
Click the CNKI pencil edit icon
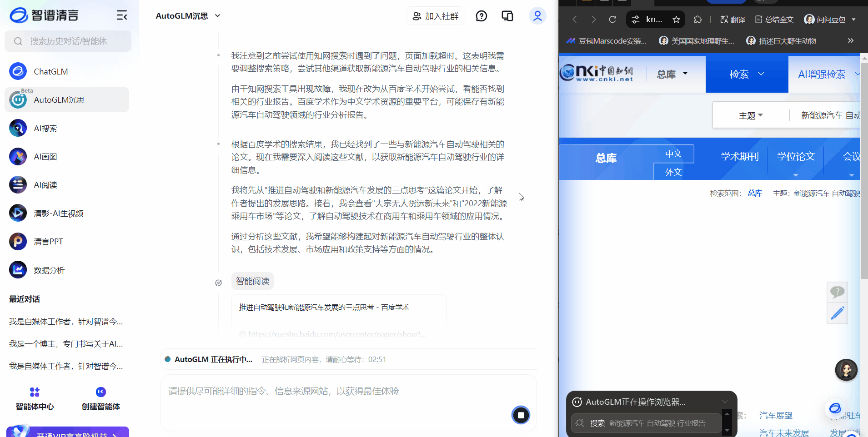(837, 313)
